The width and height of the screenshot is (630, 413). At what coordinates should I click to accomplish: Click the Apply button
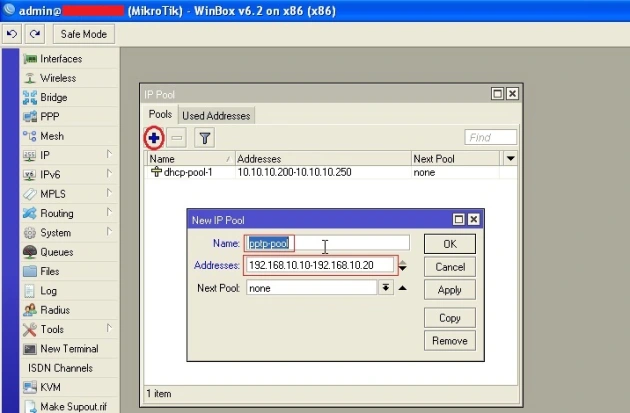point(449,290)
